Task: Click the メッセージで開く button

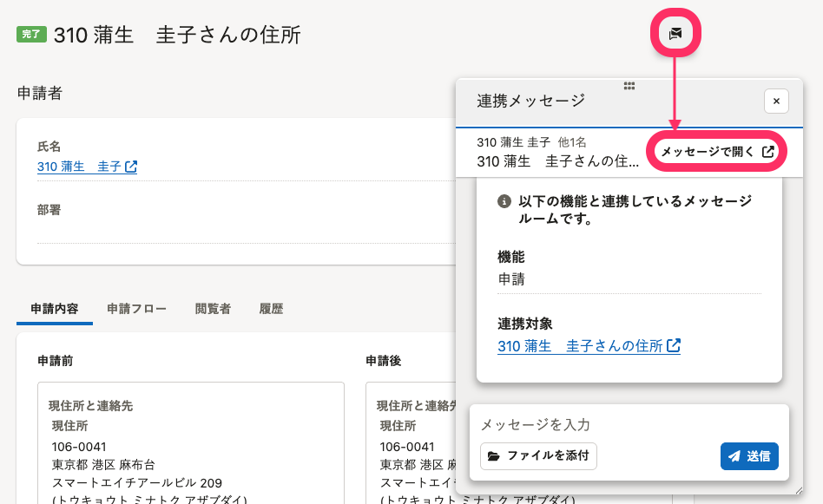Action: click(717, 152)
